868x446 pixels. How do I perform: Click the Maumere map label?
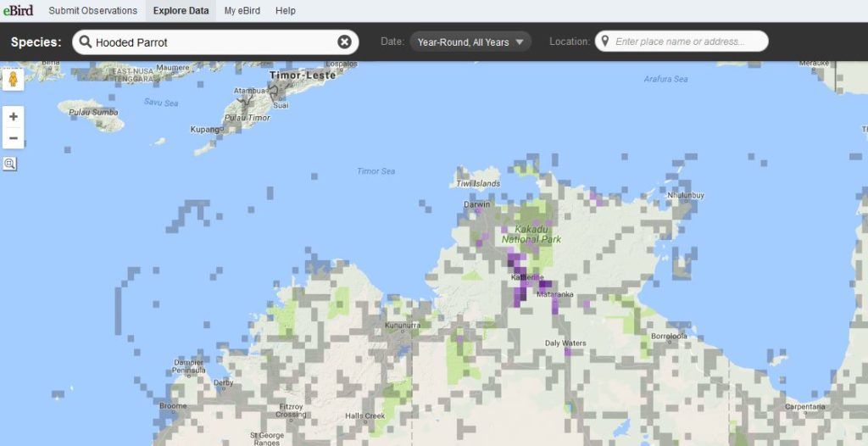(x=173, y=68)
